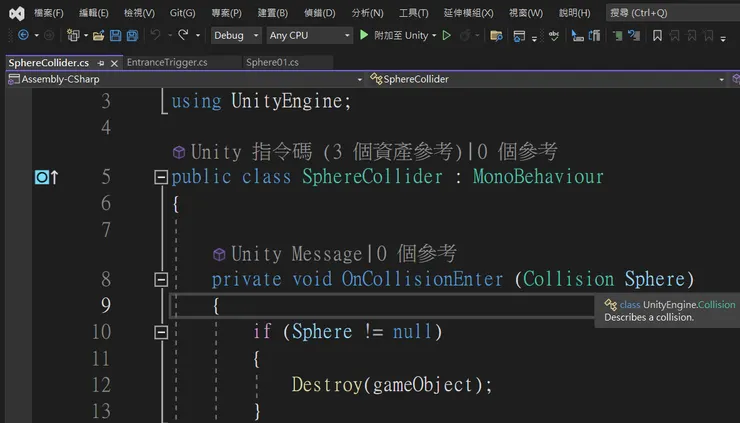Collapse the SphereCollider class outline at line 5
Screen dimensions: 740x423
click(161, 177)
